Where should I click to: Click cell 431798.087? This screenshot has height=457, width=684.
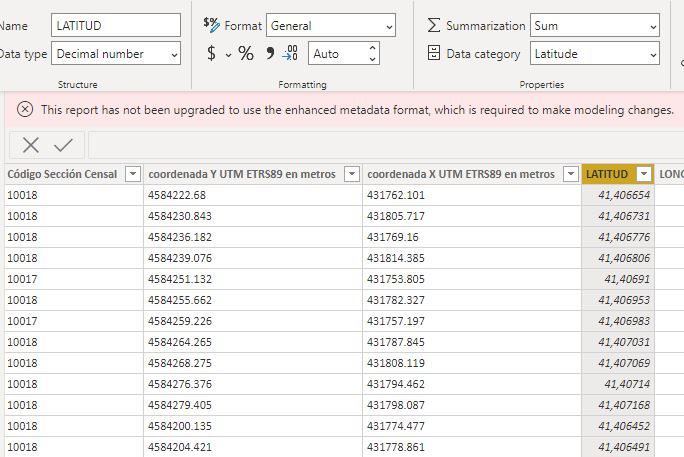tap(472, 404)
